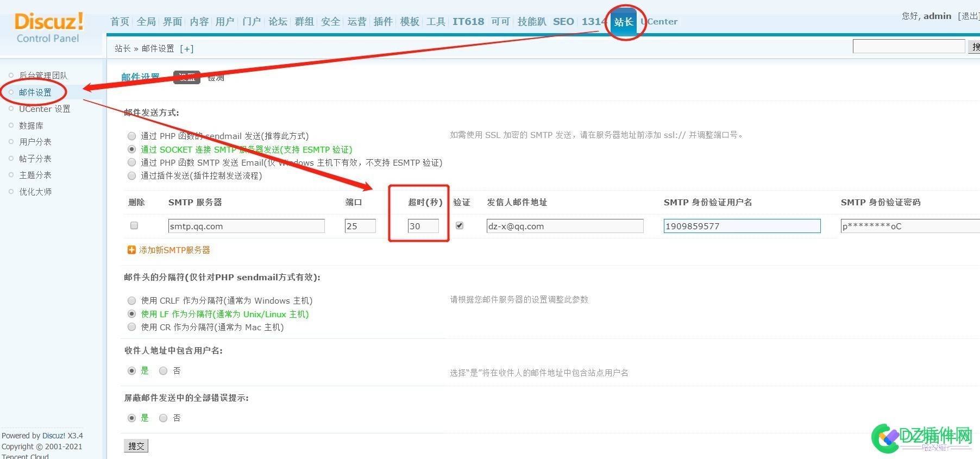The image size is (980, 459).
Task: Open the 可可 menu
Action: (x=500, y=22)
